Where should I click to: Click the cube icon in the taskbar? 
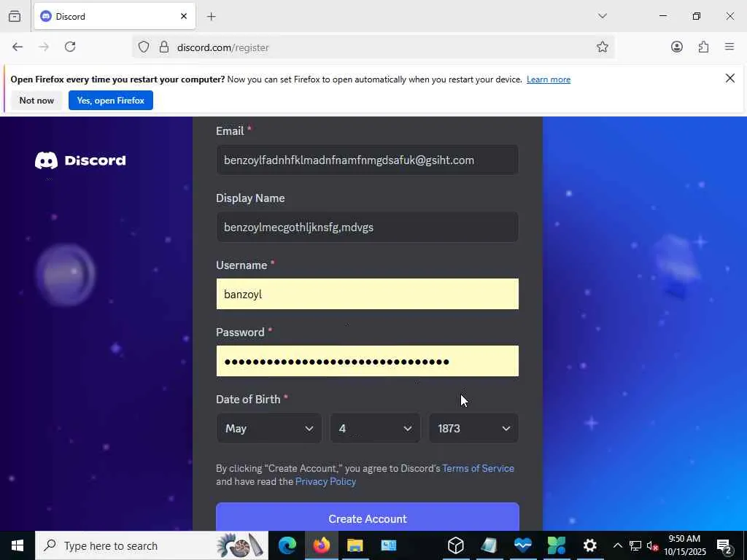[x=455, y=545]
